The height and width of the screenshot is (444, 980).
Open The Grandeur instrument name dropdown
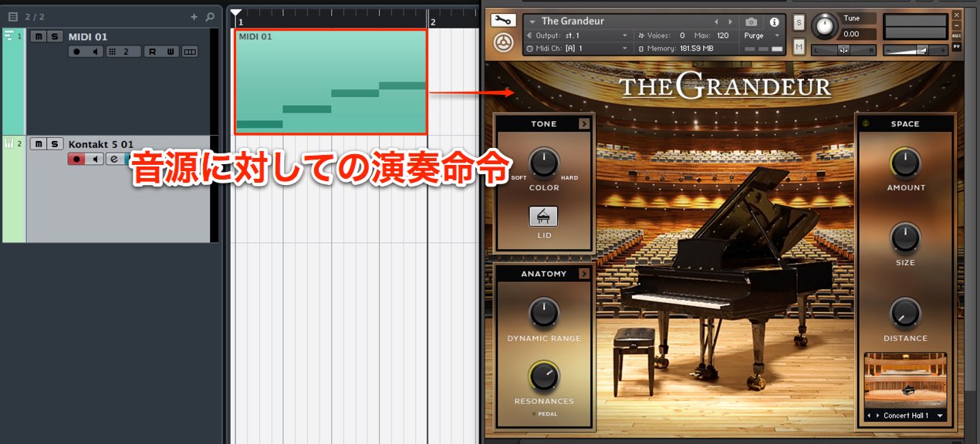[532, 22]
